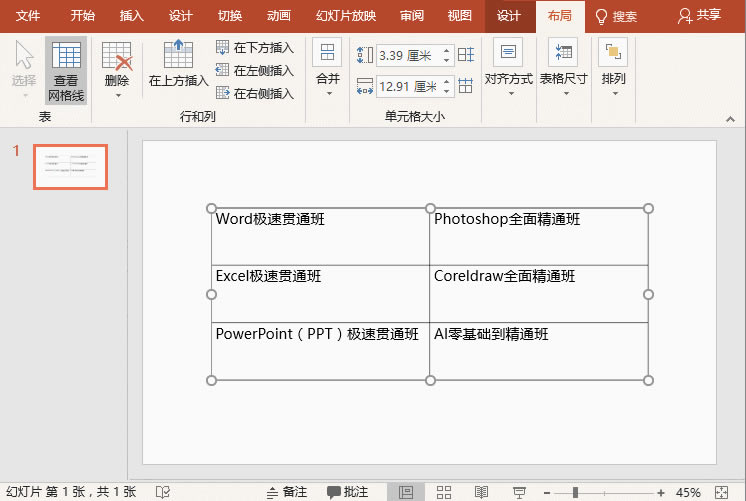Viewport: 746px width, 501px height.
Task: Decrease cell height with down spinner
Action: pos(446,60)
